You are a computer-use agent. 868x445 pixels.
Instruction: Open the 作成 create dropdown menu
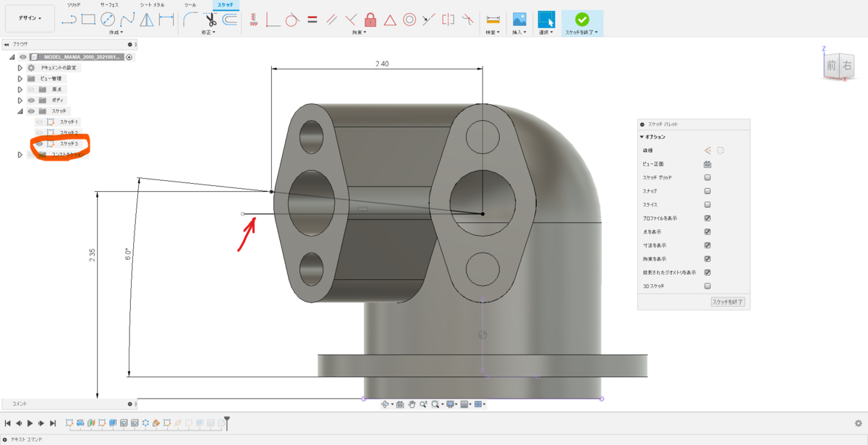(x=115, y=32)
